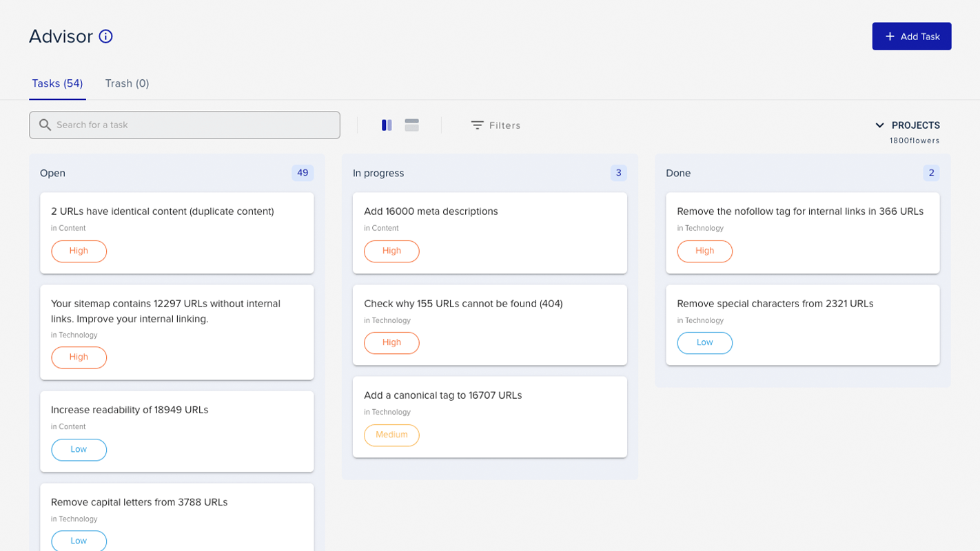Toggle Low priority on readability task
Viewport: 980px width, 551px height.
pyautogui.click(x=79, y=450)
